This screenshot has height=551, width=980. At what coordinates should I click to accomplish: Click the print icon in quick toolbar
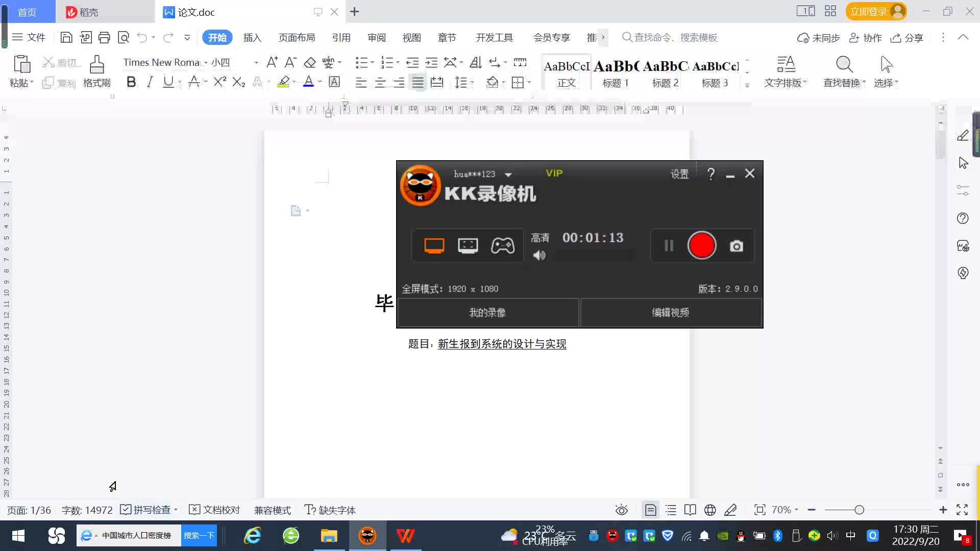pyautogui.click(x=104, y=37)
